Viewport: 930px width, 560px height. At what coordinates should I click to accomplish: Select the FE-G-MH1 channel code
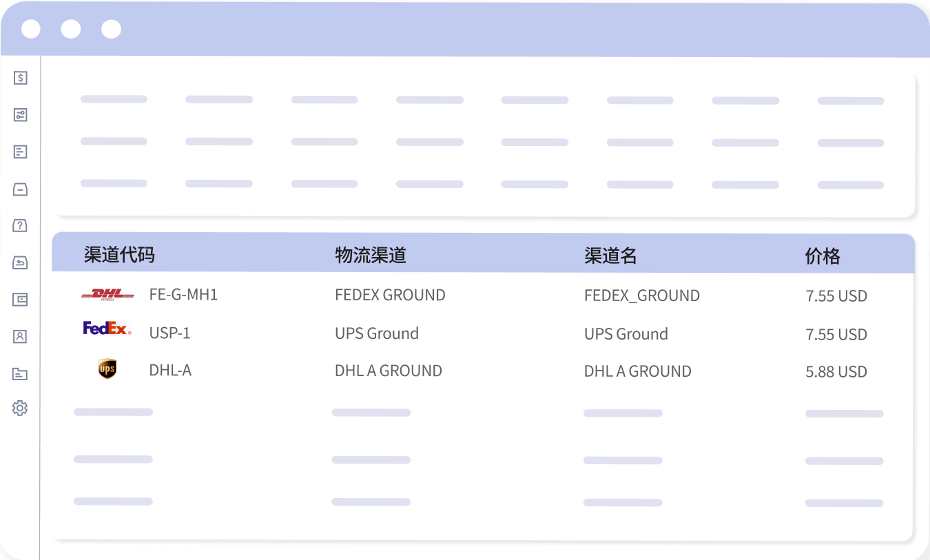(x=183, y=295)
